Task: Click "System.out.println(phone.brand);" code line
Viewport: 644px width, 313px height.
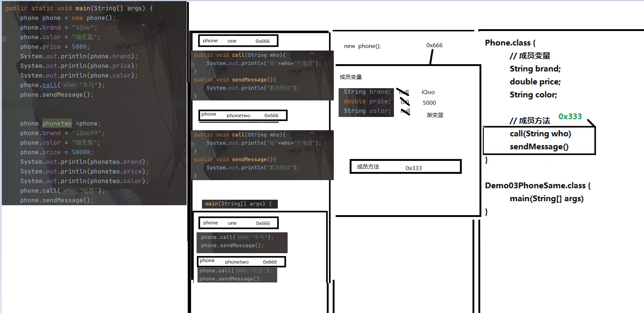Action: (79, 56)
